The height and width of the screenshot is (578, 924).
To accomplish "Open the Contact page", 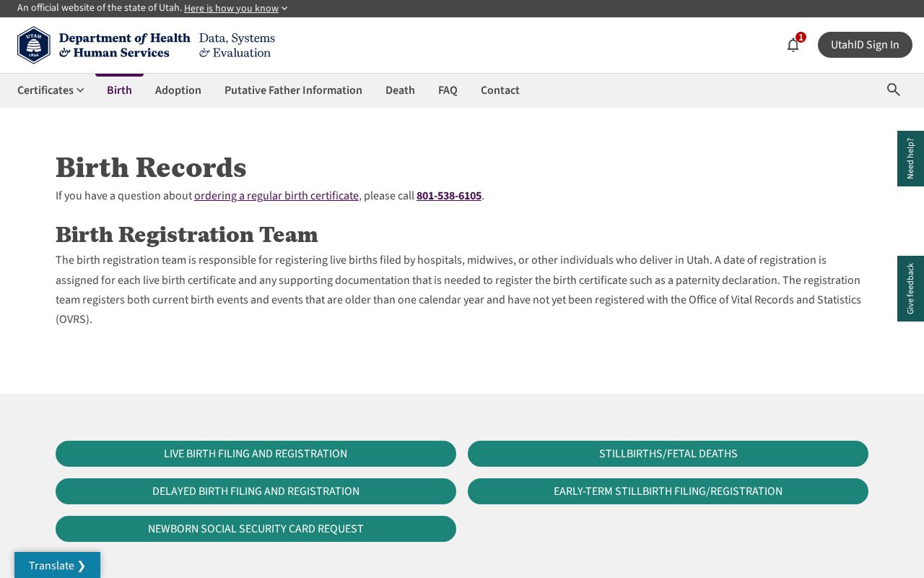I will (500, 90).
